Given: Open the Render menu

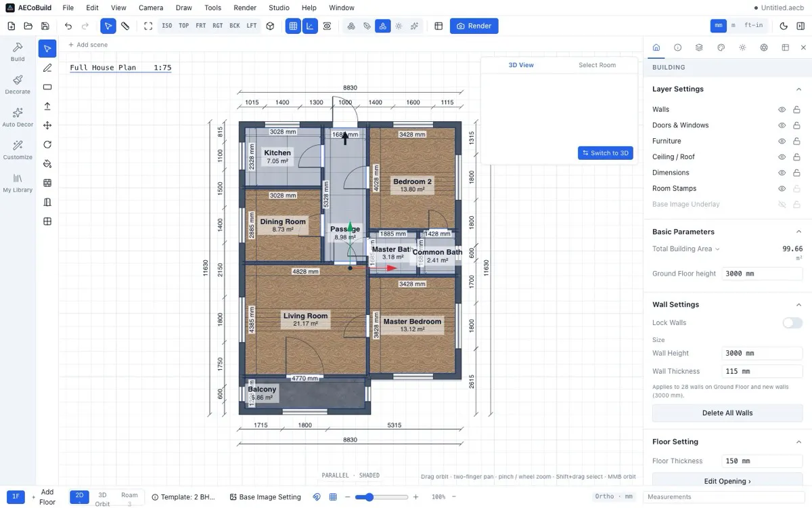Looking at the screenshot, I should click(x=245, y=8).
